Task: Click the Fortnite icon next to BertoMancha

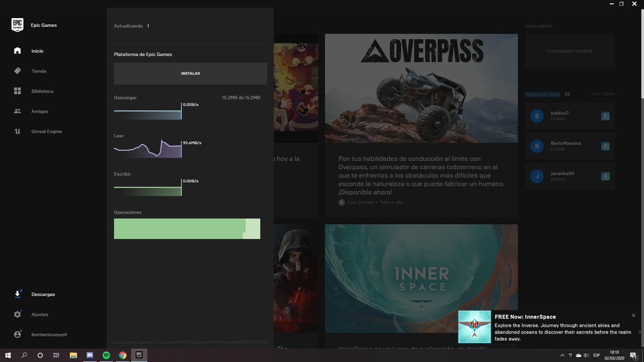Action: tap(605, 146)
